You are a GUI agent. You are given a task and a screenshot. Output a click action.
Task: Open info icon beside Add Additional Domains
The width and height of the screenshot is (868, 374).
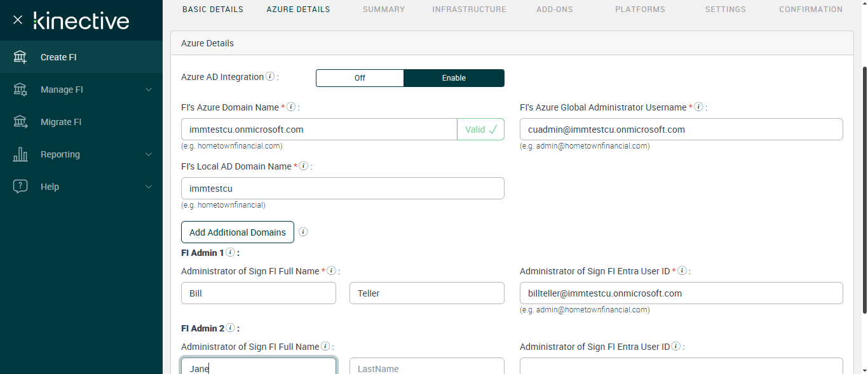(x=303, y=232)
